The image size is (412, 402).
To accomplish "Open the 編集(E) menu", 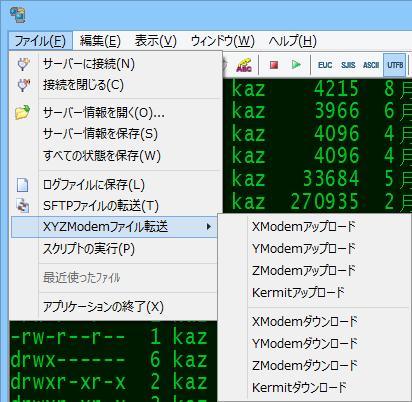I will click(x=100, y=41).
